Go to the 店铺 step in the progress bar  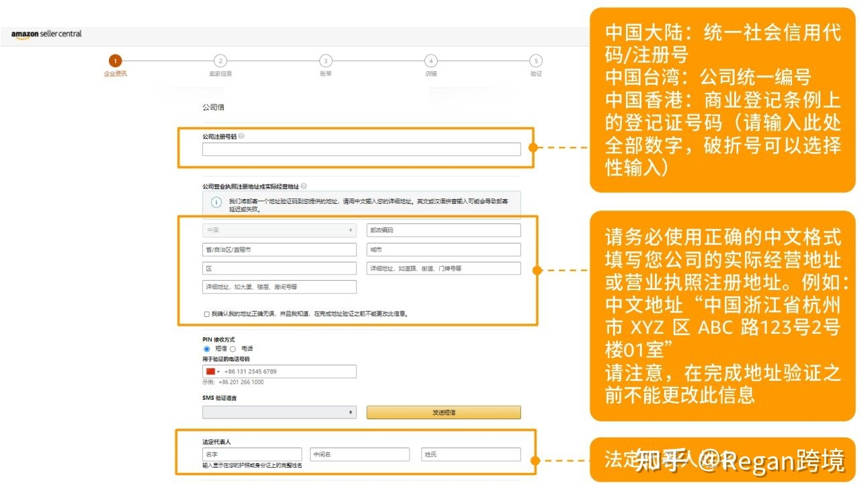430,60
